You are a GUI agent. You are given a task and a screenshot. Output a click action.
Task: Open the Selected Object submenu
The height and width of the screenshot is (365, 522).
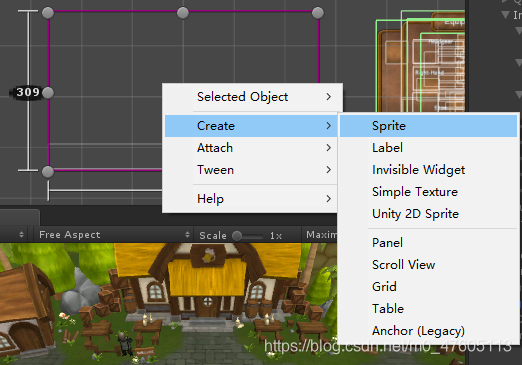[x=252, y=97]
